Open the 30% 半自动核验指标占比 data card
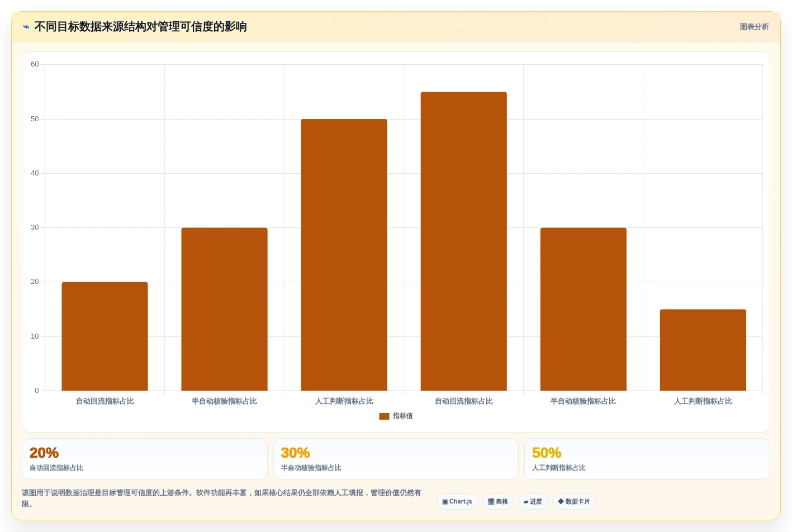 point(396,459)
